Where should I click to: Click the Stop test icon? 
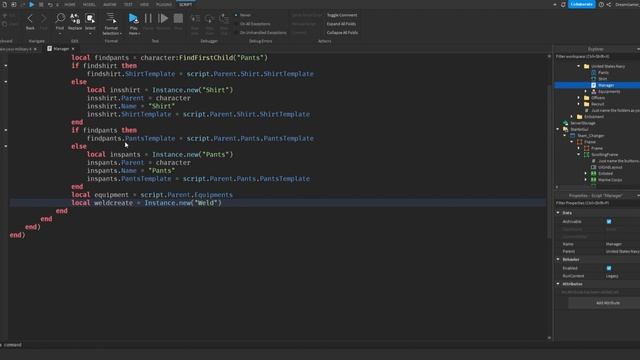[178, 18]
